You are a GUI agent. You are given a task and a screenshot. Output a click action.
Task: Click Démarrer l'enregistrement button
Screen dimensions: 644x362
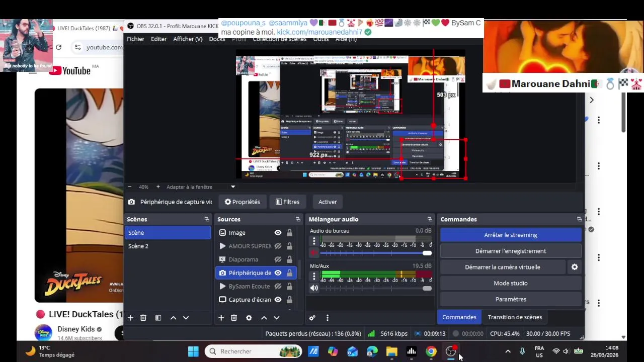[x=511, y=251]
